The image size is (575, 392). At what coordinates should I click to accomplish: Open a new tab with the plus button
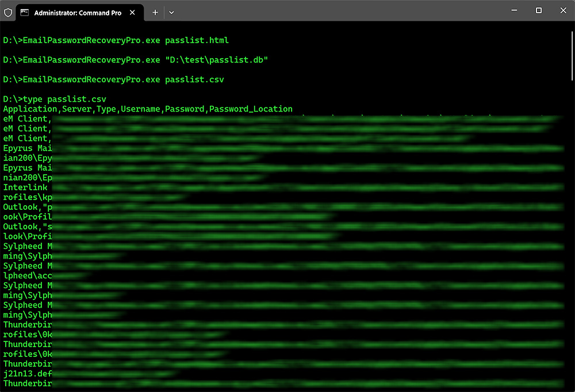click(x=155, y=13)
